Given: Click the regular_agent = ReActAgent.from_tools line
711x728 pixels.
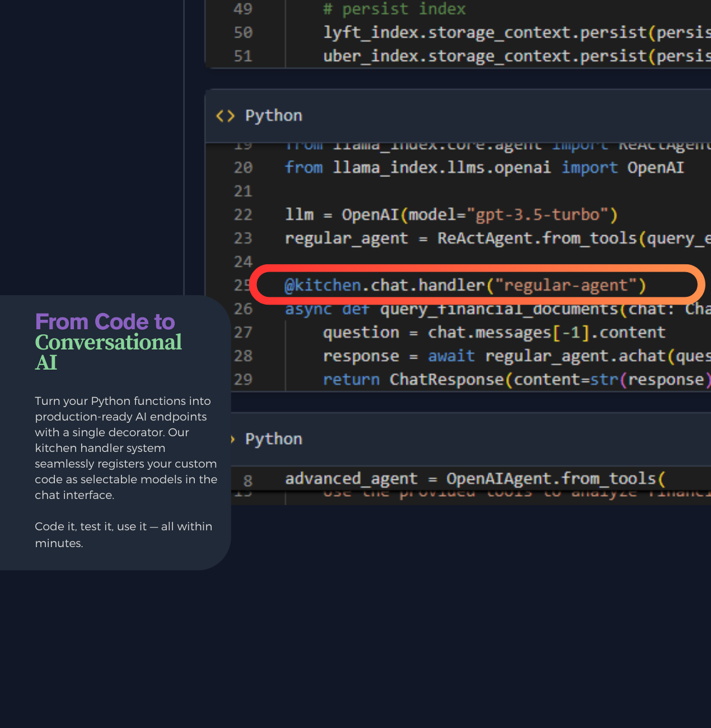Looking at the screenshot, I should point(498,239).
